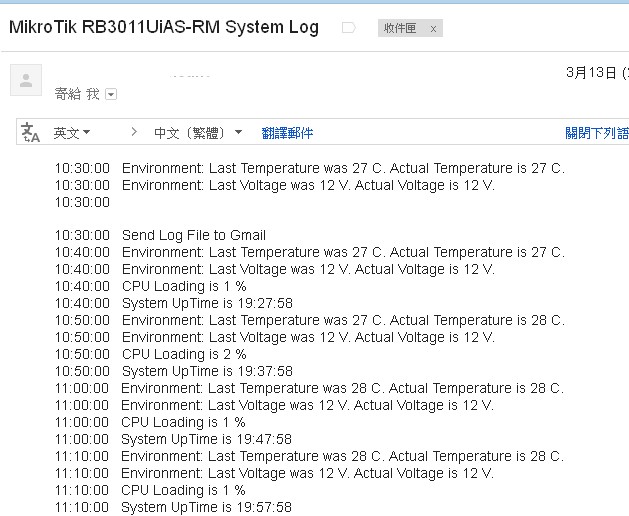Click the line 'Send Log File to Gmail'
This screenshot has height=516, width=629.
194,235
